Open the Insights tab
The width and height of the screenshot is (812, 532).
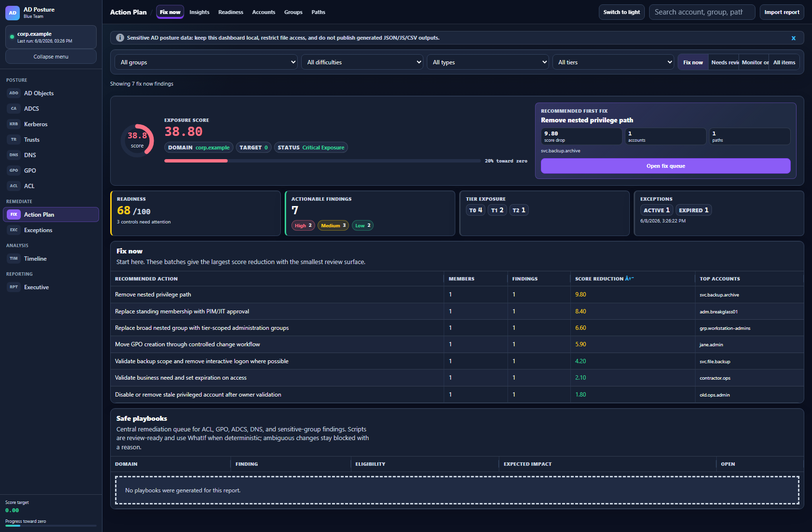point(200,12)
